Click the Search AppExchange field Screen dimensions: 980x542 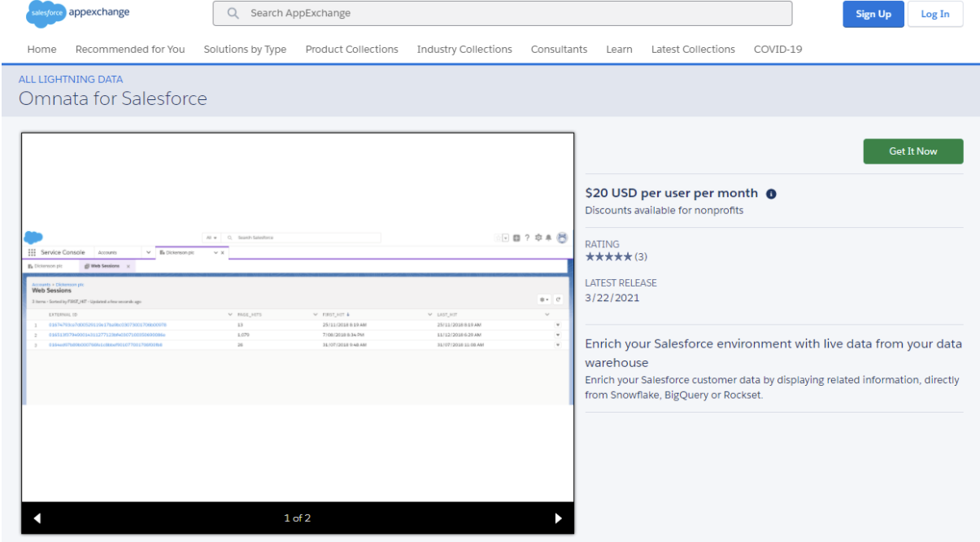[x=503, y=14]
